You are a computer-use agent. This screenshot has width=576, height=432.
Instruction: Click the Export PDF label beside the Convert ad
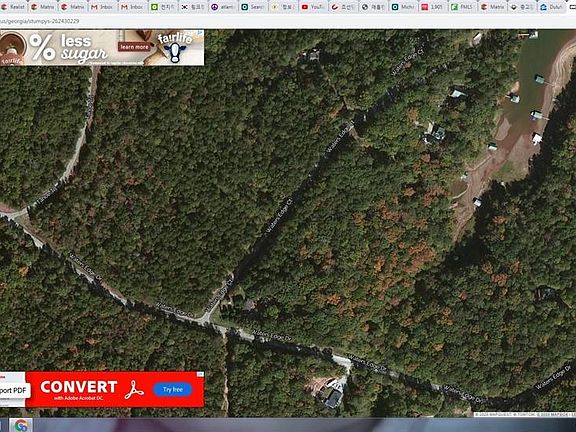tap(14, 390)
